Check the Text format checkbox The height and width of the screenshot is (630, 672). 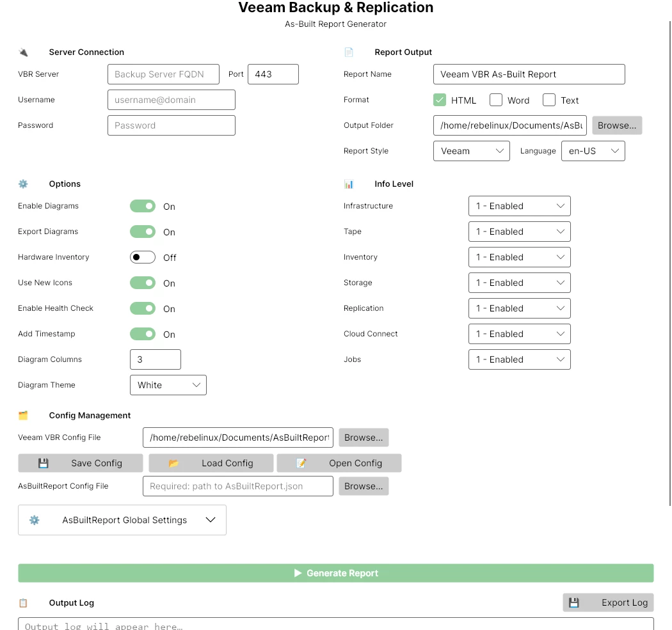tap(549, 100)
